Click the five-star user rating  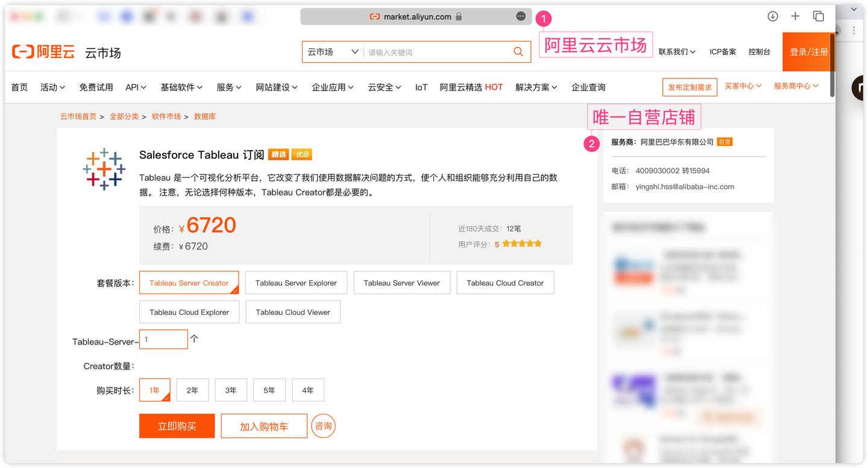coord(522,244)
